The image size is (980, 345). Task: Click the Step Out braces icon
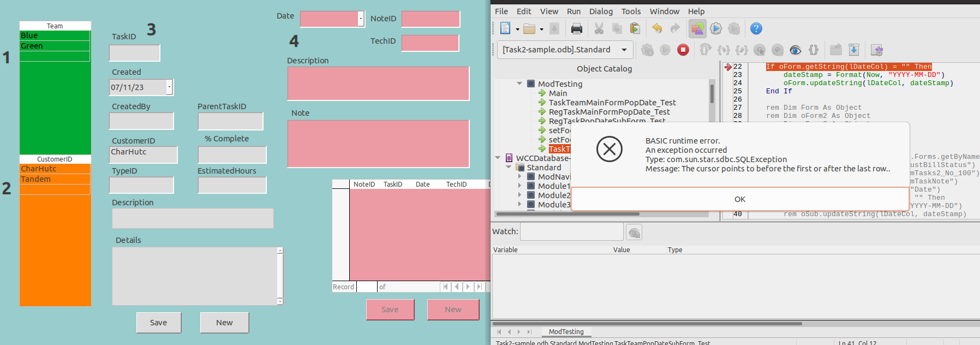point(742,50)
